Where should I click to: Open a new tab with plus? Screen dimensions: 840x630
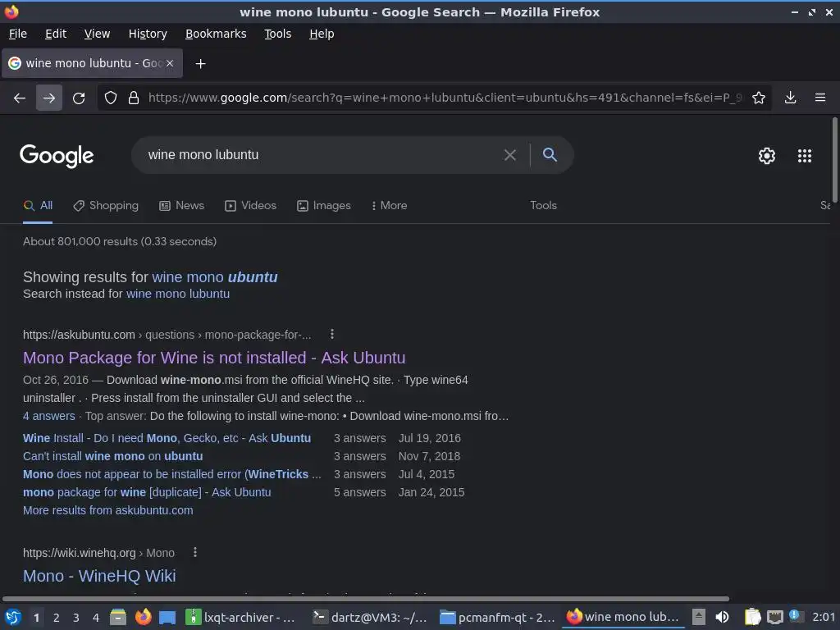pyautogui.click(x=200, y=64)
